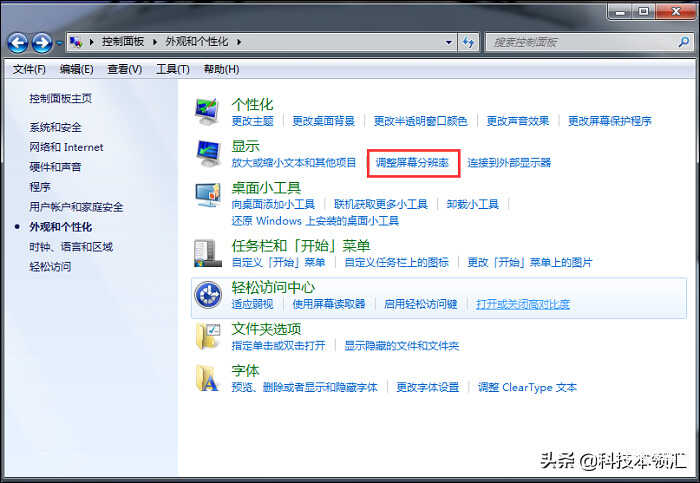Open the 轻松访问中心 heading
700x483 pixels.
pos(273,287)
